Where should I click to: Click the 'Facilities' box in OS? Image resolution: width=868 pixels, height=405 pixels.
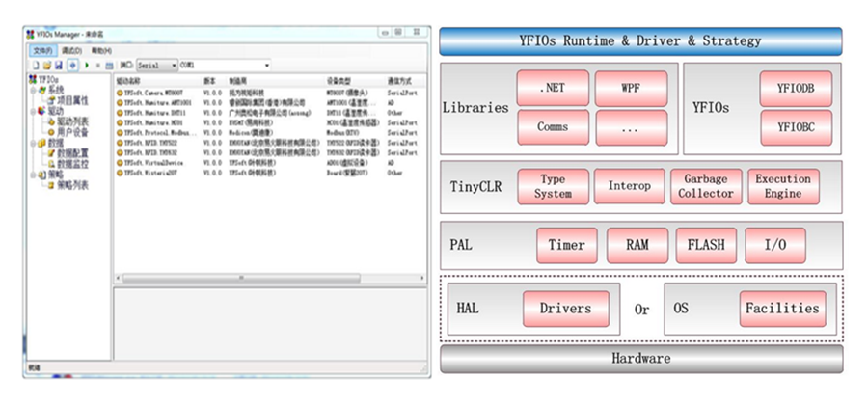tap(782, 309)
